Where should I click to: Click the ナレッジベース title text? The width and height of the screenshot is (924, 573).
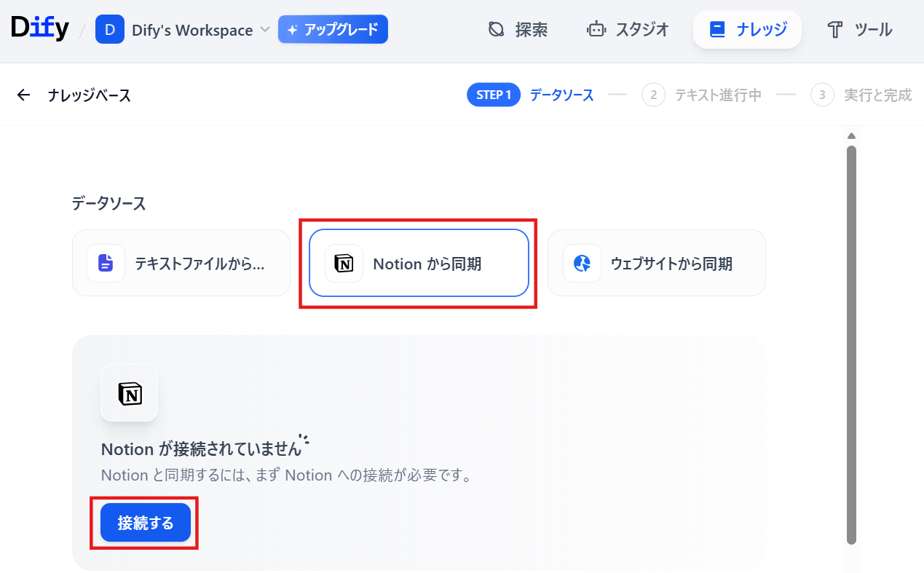point(90,95)
